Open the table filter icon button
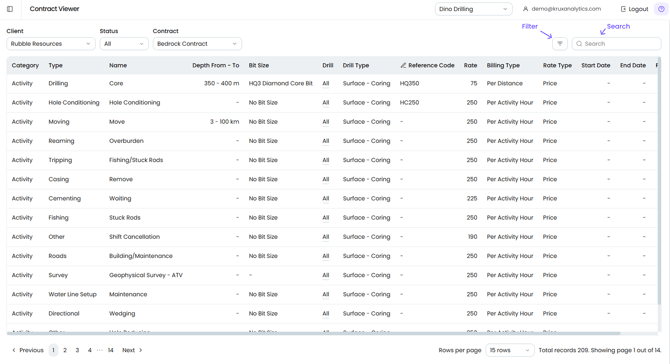The width and height of the screenshot is (670, 364). pos(560,44)
